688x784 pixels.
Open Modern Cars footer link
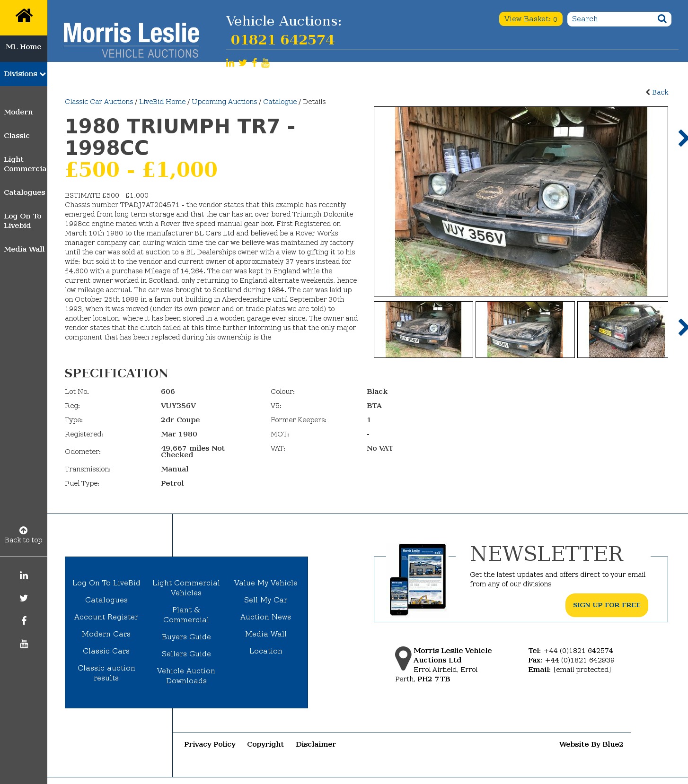106,634
